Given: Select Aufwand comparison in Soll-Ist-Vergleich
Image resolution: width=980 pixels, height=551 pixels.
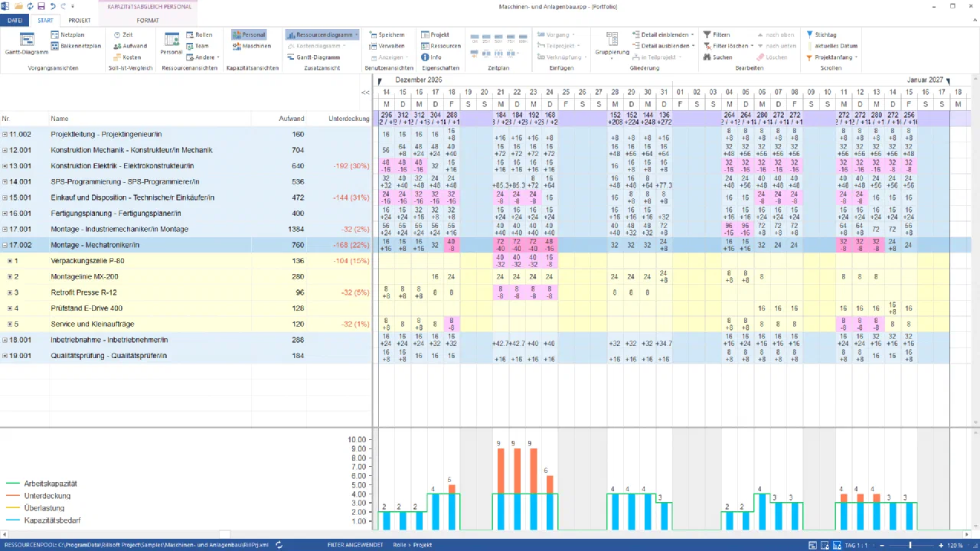Looking at the screenshot, I should (x=129, y=46).
